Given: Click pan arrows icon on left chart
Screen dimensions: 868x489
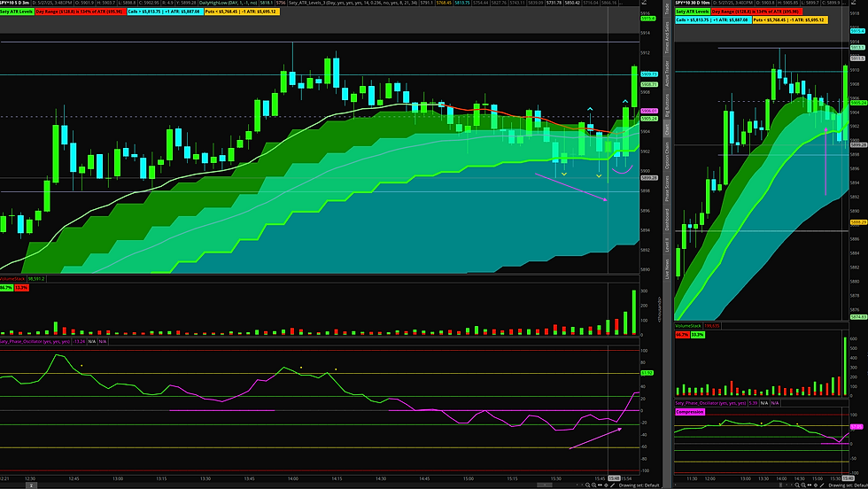Looking at the screenshot, I should [x=601, y=485].
